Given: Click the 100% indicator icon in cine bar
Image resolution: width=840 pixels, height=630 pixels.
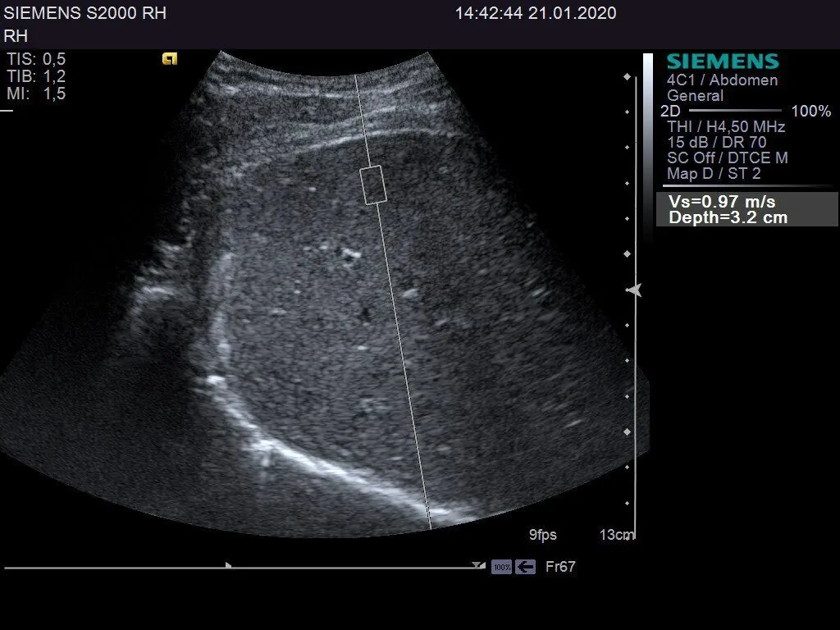Looking at the screenshot, I should tap(501, 567).
